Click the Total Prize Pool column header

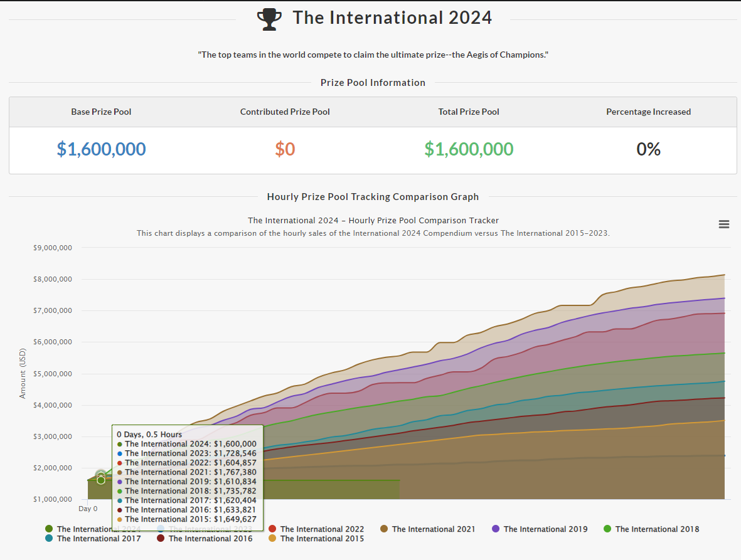click(x=469, y=112)
